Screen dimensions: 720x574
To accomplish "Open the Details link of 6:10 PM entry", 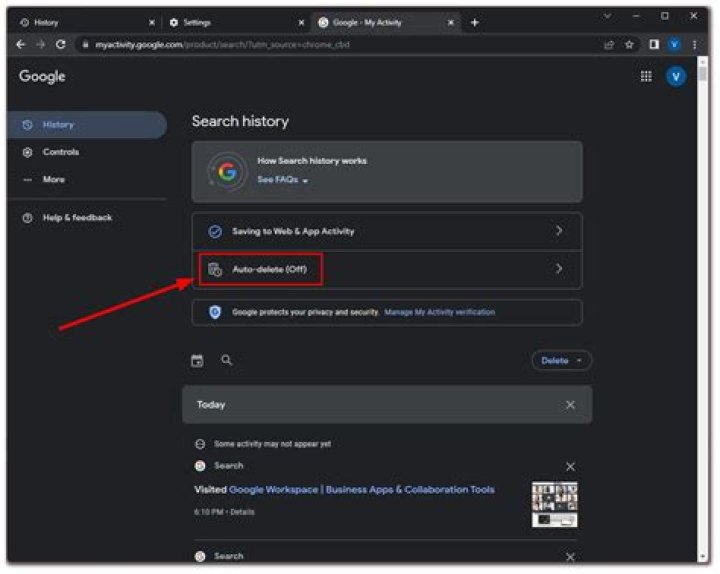I will (x=242, y=512).
